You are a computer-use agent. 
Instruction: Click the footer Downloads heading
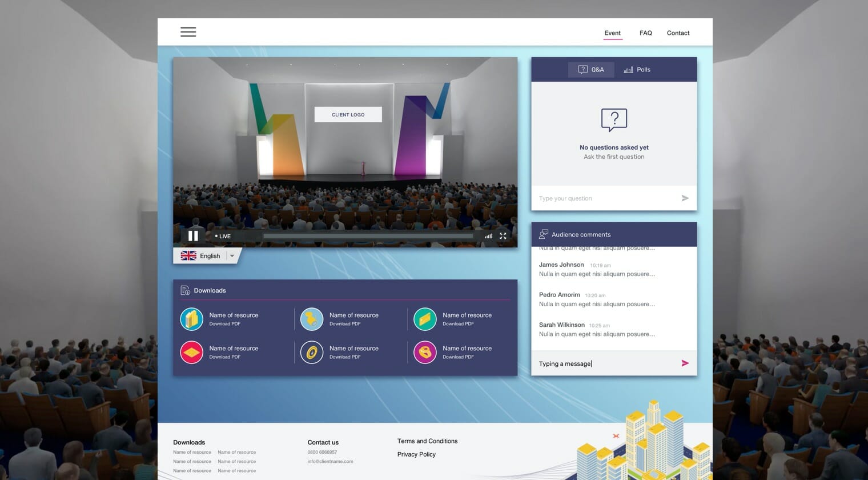(189, 442)
